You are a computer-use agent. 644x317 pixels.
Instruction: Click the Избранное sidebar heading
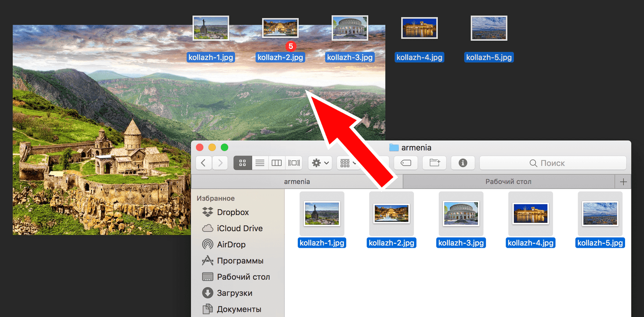pyautogui.click(x=216, y=198)
